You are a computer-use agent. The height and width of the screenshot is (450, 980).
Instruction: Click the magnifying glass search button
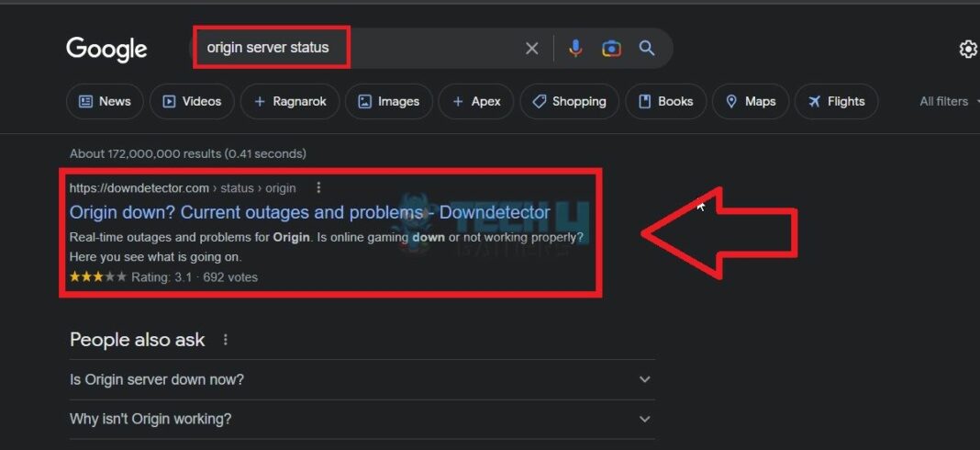pyautogui.click(x=647, y=49)
